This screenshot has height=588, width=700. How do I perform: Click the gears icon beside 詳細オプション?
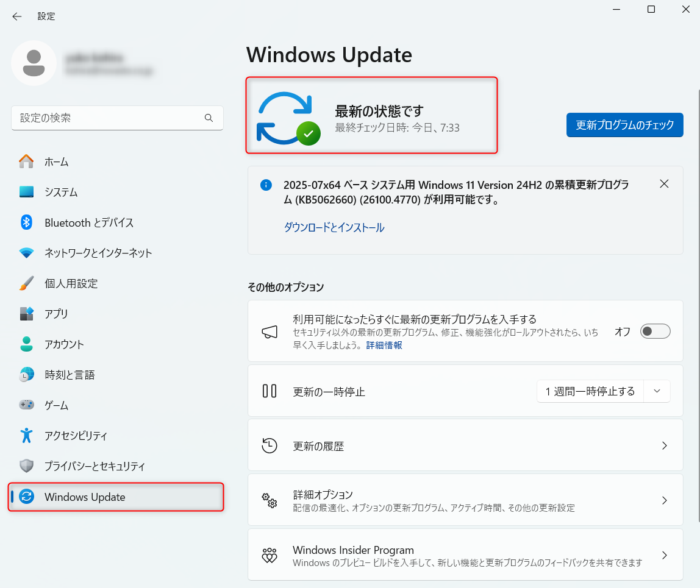(x=270, y=500)
